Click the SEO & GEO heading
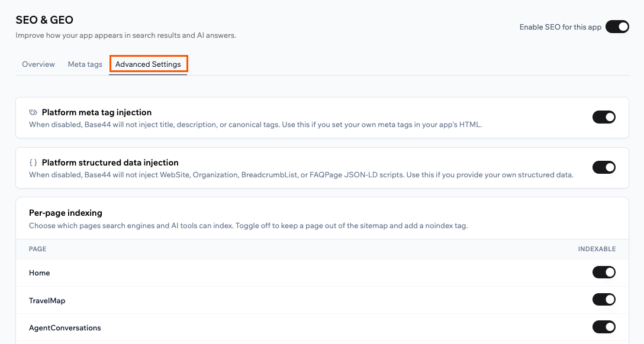This screenshot has height=344, width=644. click(44, 20)
